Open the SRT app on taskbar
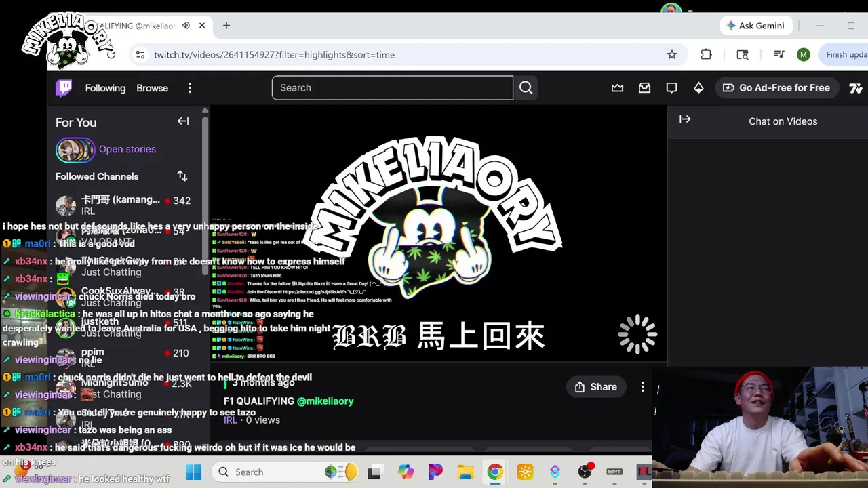This screenshot has width=868, height=488. point(614,472)
